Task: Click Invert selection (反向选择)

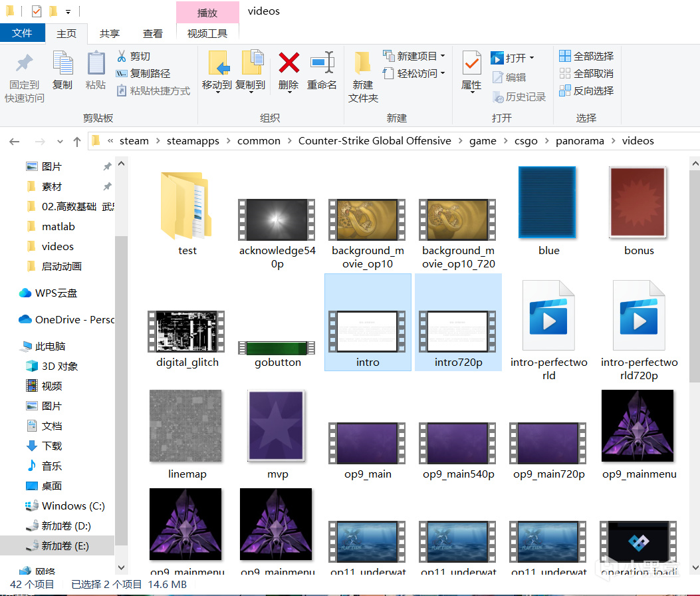Action: pyautogui.click(x=586, y=90)
